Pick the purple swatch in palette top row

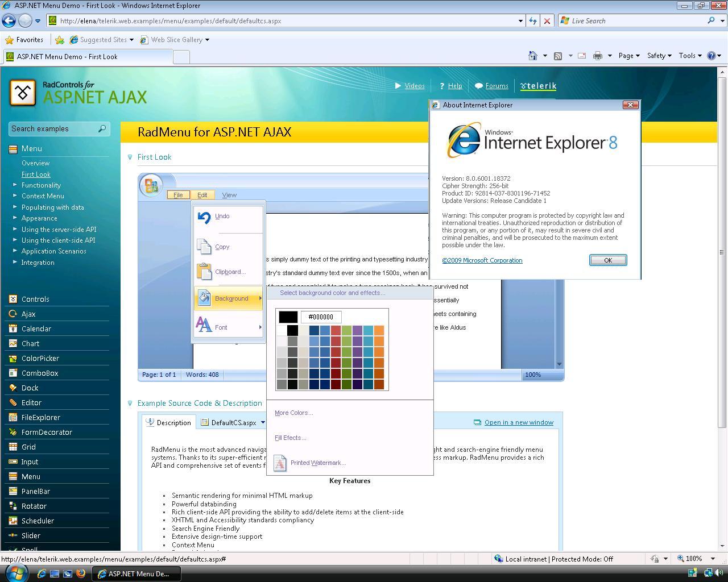[357, 330]
